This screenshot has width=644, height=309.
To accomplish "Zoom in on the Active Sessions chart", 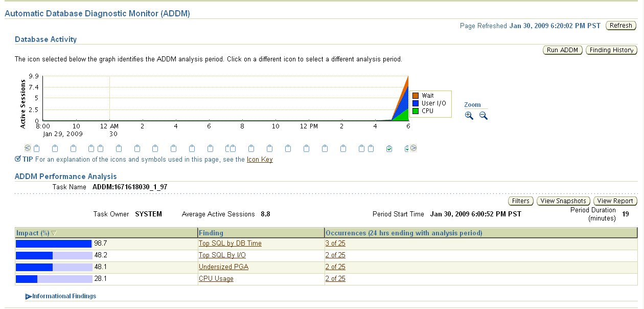I will tap(469, 115).
